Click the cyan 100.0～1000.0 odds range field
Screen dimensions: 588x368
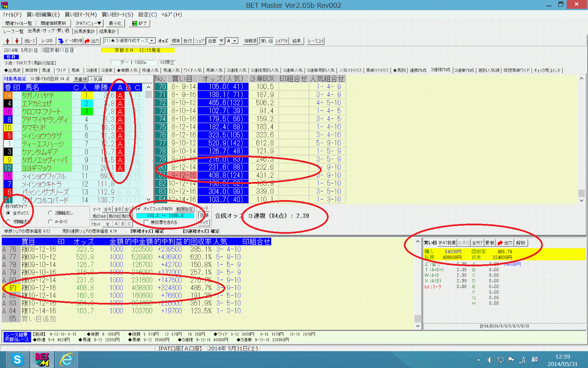[x=165, y=216]
